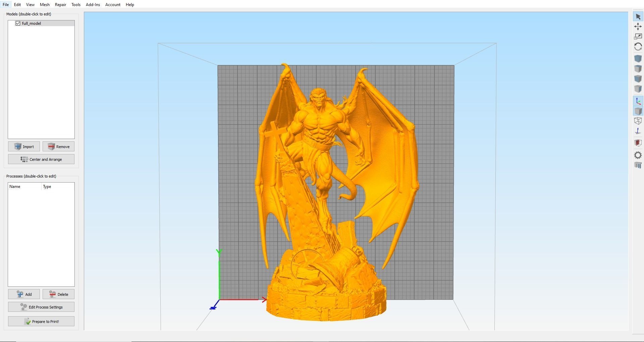The height and width of the screenshot is (342, 644).
Task: Open the Add-Ins menu
Action: pyautogui.click(x=93, y=4)
